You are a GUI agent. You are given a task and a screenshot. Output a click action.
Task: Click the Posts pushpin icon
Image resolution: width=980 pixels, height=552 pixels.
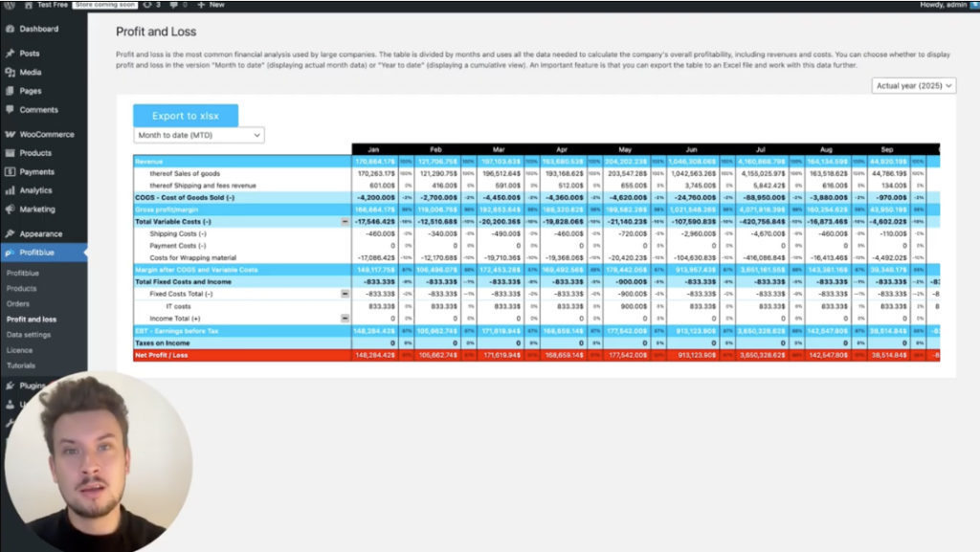pos(10,54)
